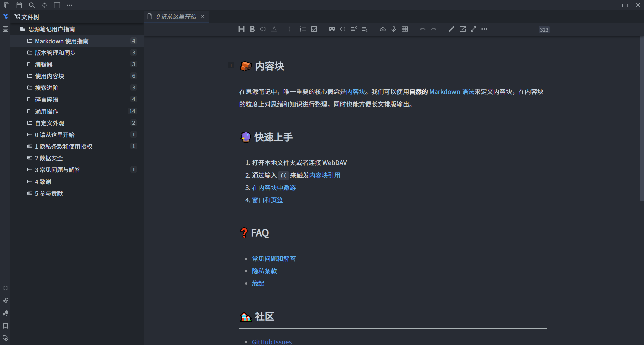Image resolution: width=644 pixels, height=345 pixels.
Task: Insert a hyperlink using the editor toolbar link icon
Action: click(x=263, y=29)
